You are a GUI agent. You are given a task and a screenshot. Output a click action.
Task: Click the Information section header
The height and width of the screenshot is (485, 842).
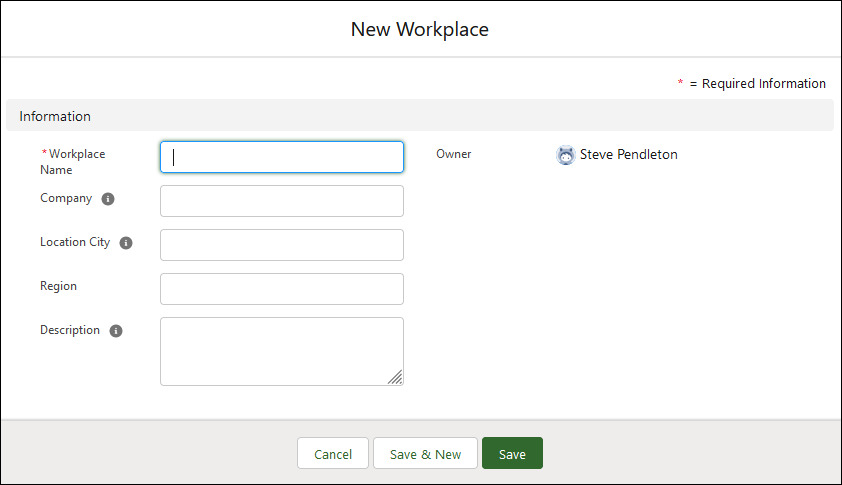click(x=55, y=116)
